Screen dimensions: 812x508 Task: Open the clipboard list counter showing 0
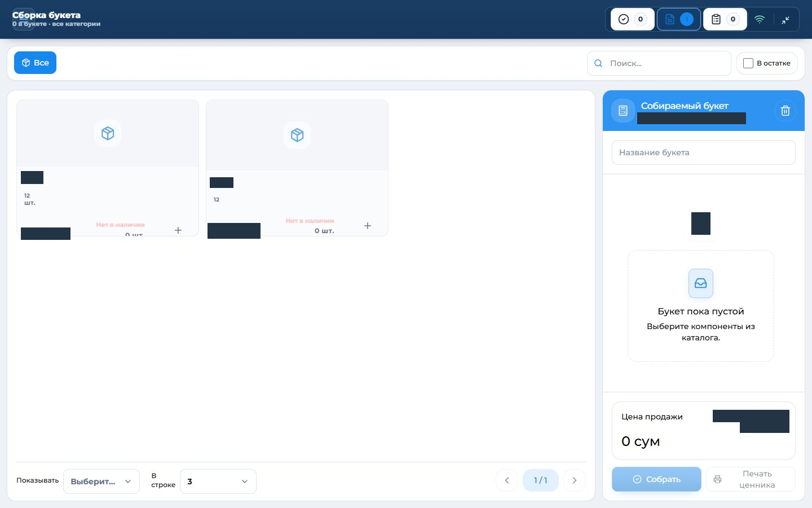tap(725, 19)
